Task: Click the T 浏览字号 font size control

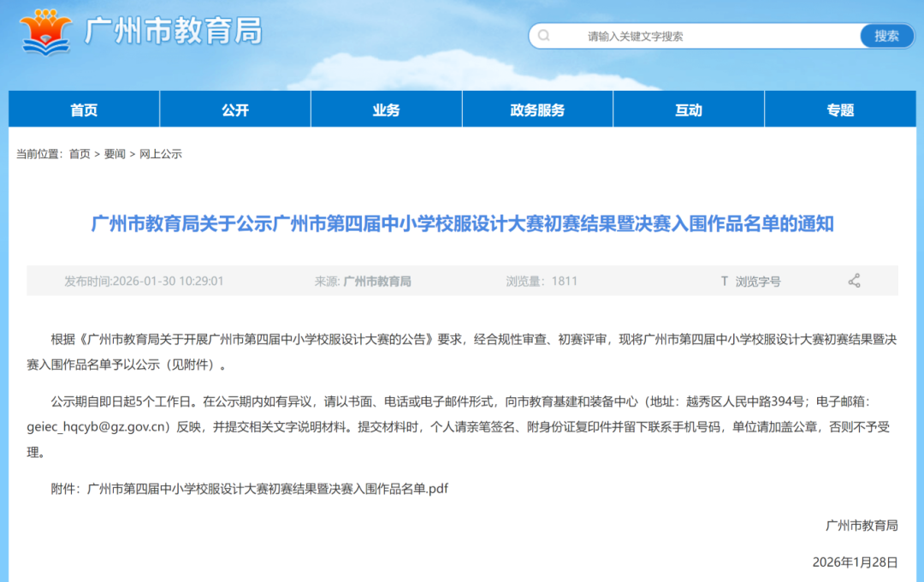Action: (750, 281)
